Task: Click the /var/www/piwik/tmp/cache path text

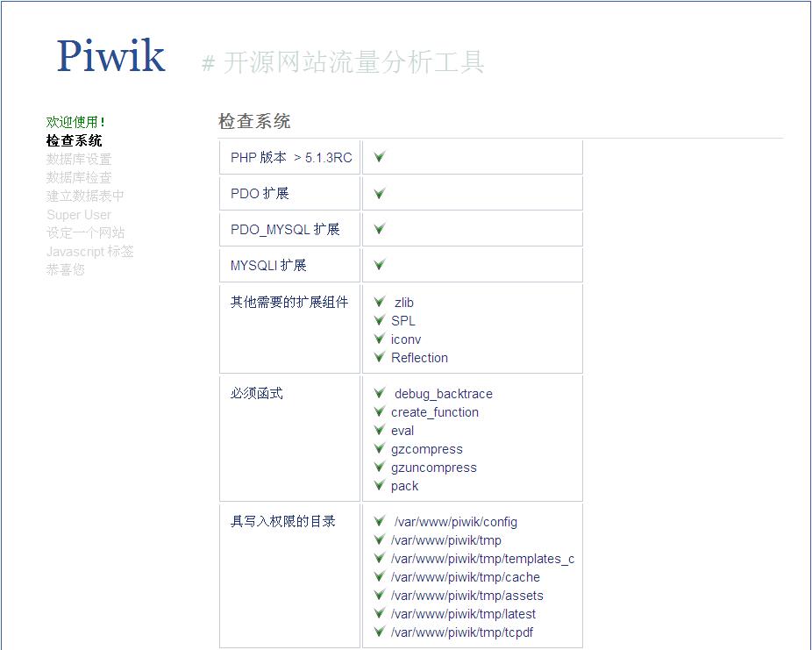Action: pyautogui.click(x=465, y=577)
